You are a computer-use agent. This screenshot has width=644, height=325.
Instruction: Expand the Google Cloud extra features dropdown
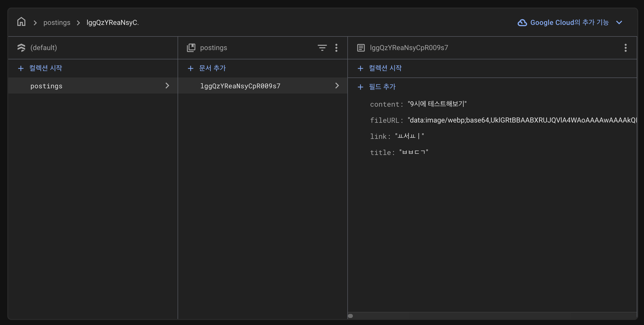tap(619, 23)
